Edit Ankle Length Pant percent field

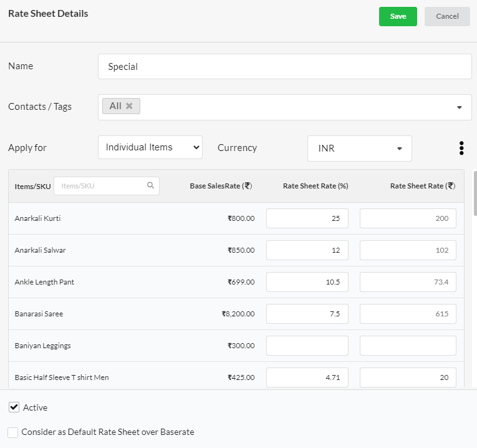(x=307, y=282)
